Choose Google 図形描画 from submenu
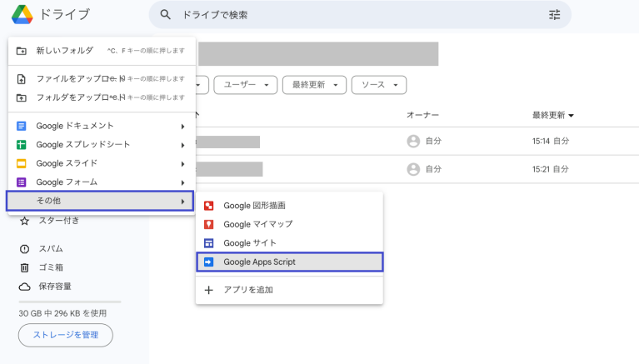This screenshot has width=639, height=364. (289, 206)
